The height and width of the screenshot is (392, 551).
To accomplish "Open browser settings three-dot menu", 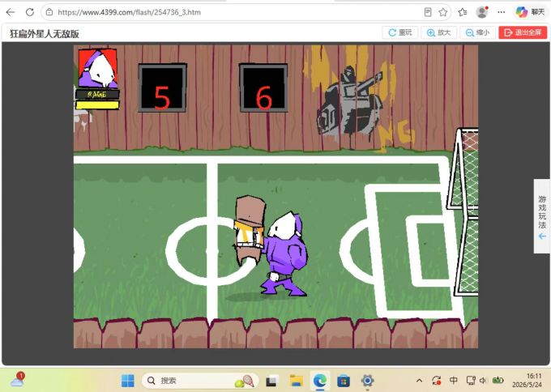I will pyautogui.click(x=502, y=12).
